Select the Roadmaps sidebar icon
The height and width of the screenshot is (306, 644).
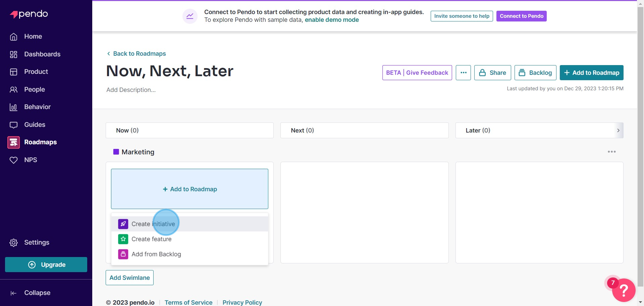coord(13,142)
